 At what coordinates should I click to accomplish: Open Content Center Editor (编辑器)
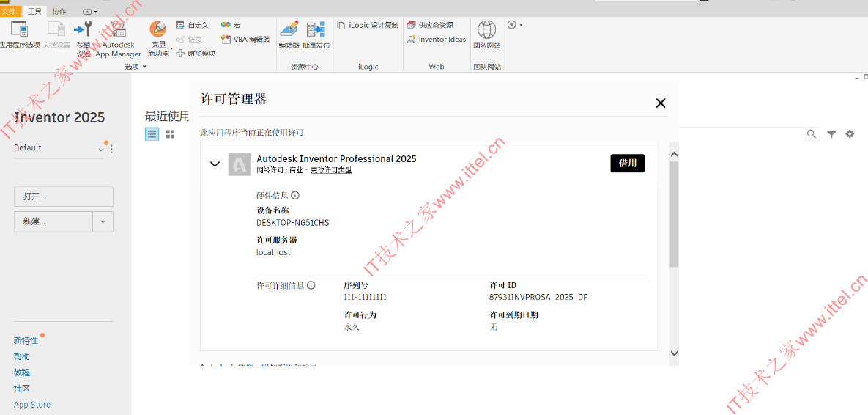point(289,35)
